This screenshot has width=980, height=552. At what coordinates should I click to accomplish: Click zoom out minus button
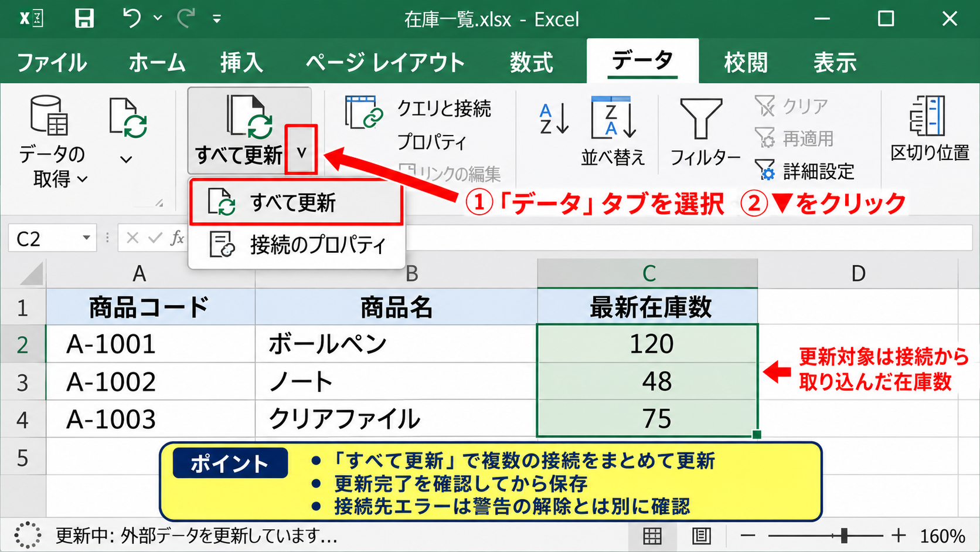748,536
